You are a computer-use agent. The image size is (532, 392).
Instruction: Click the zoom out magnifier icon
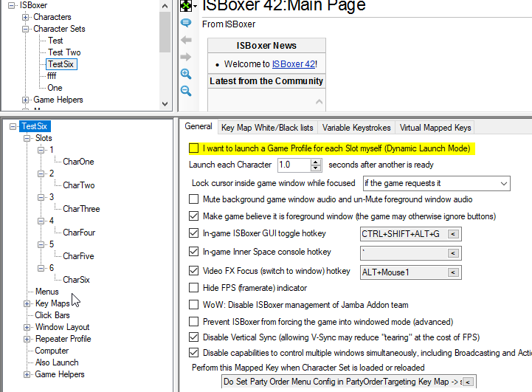tap(186, 91)
